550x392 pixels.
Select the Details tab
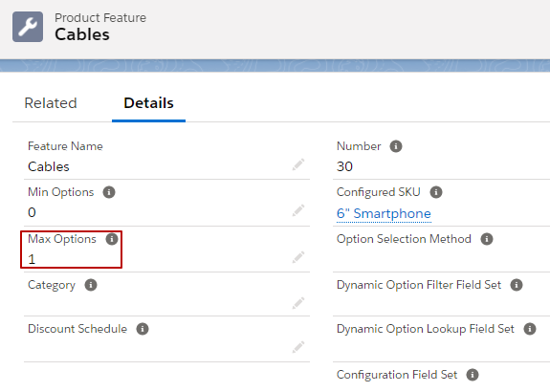pos(148,103)
